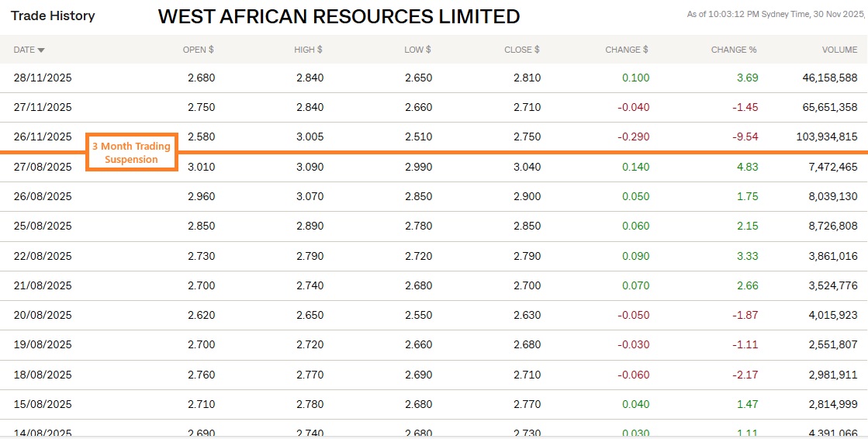Select the CHANGE $ column header
The height and width of the screenshot is (439, 868).
pyautogui.click(x=627, y=50)
